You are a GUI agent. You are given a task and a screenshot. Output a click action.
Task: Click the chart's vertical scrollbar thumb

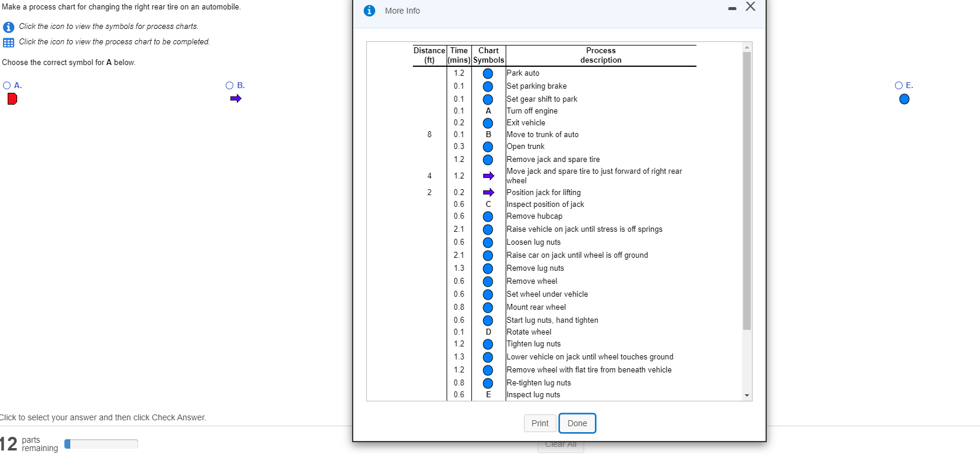pyautogui.click(x=747, y=191)
